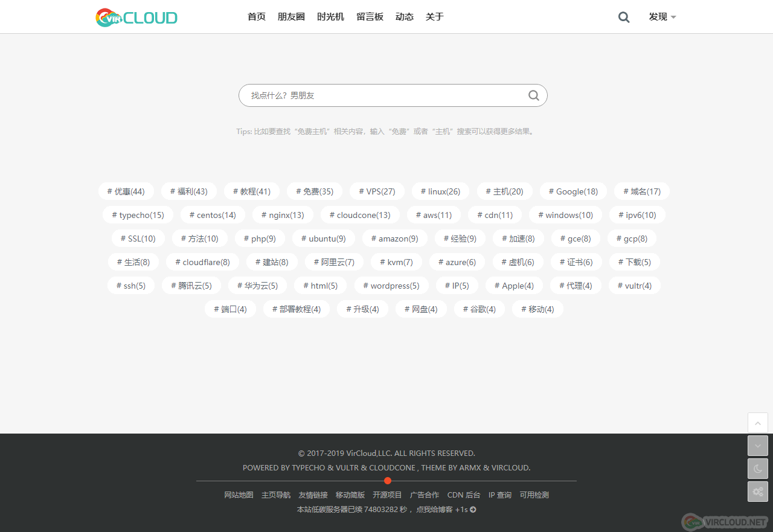Open the 部署教程(4) tag
Image resolution: width=773 pixels, height=532 pixels.
coord(297,309)
